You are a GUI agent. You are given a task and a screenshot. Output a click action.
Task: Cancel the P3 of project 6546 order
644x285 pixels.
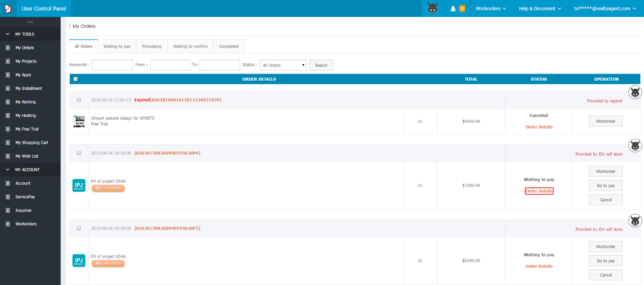coord(606,275)
